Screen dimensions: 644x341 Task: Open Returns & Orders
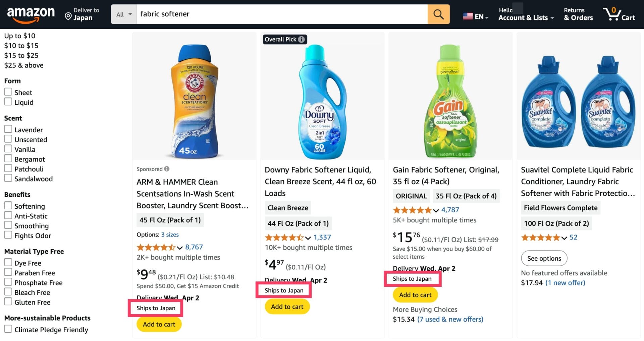[x=578, y=14]
